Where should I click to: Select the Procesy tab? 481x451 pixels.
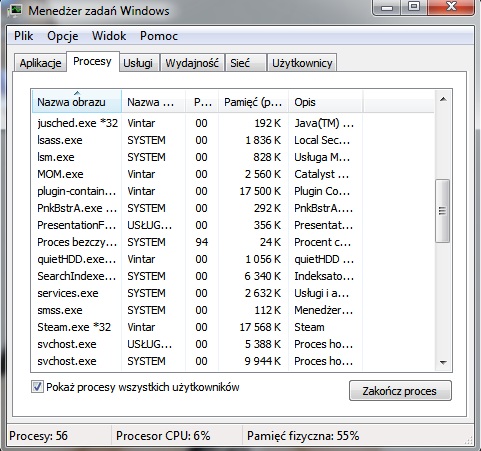92,61
